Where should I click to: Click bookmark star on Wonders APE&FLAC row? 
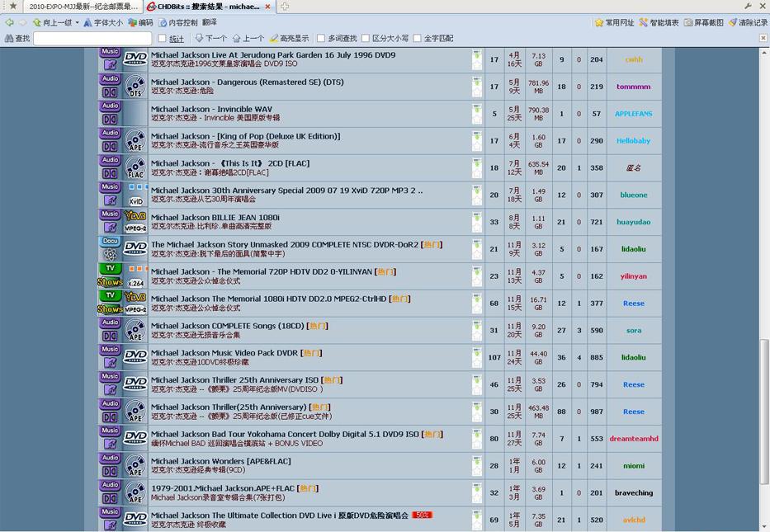pyautogui.click(x=477, y=471)
